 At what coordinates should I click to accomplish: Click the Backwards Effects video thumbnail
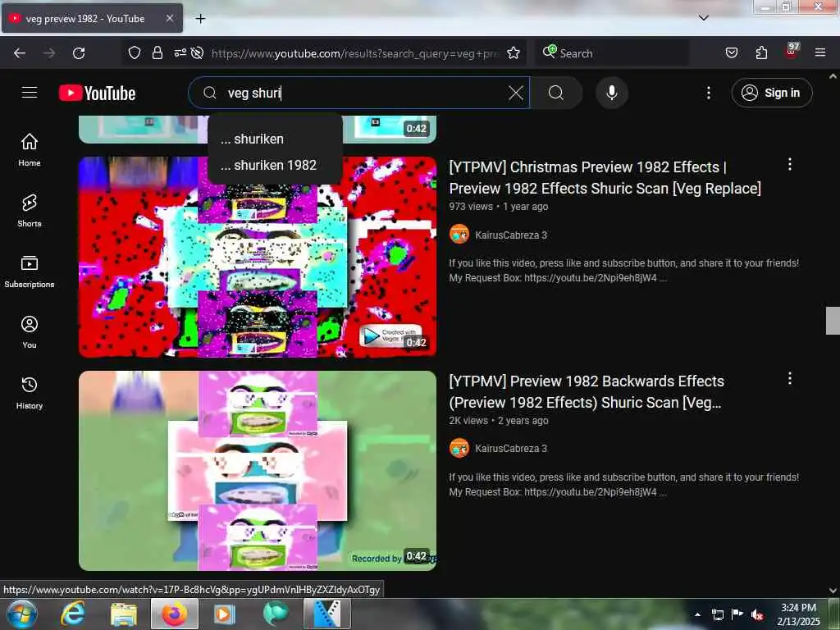258,471
